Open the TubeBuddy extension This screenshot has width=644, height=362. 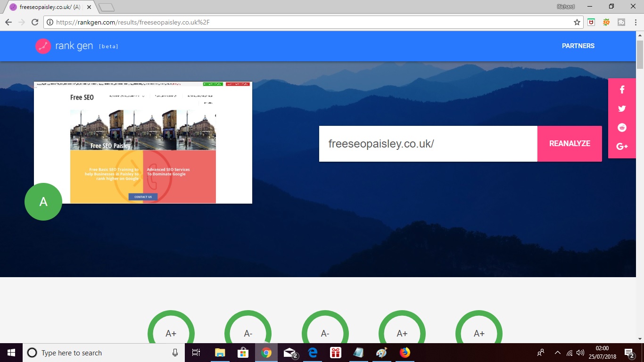[x=621, y=22]
